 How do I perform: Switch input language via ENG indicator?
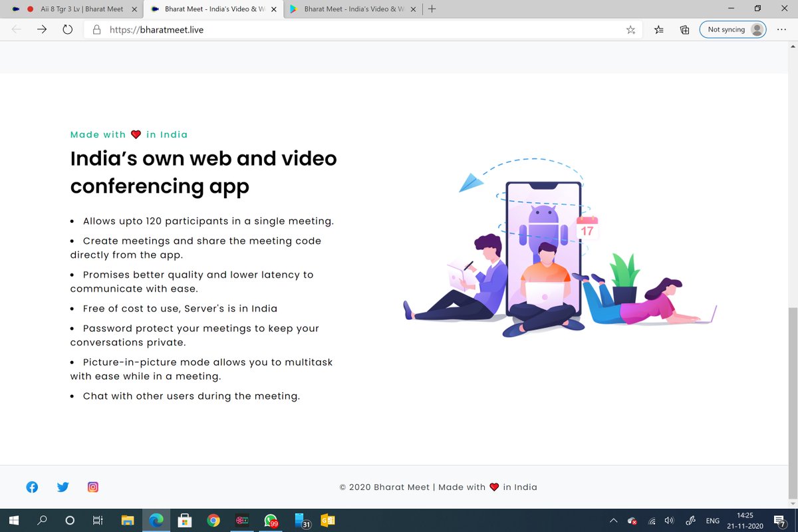(x=713, y=521)
